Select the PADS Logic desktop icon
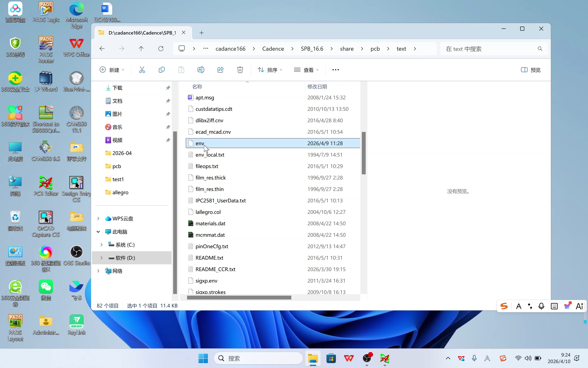The image size is (588, 368). tap(46, 12)
